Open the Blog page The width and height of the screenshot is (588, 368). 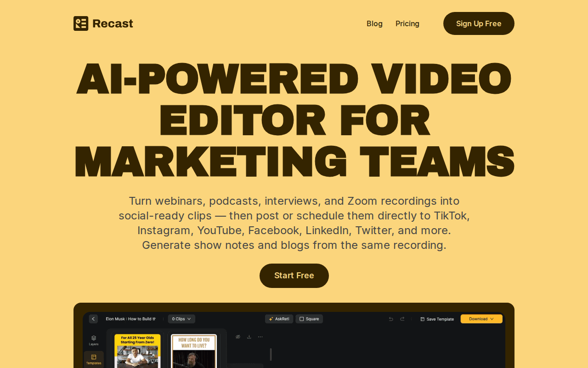(374, 23)
